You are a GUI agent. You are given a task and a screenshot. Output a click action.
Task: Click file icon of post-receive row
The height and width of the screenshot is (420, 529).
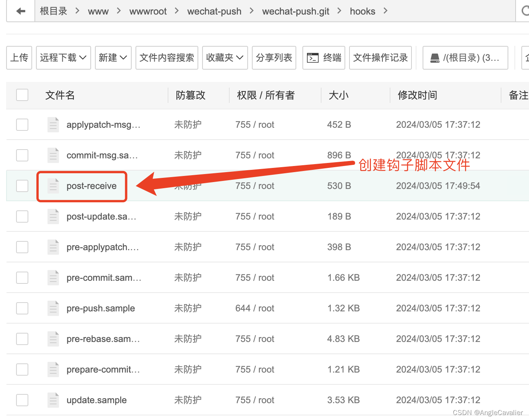click(x=53, y=186)
